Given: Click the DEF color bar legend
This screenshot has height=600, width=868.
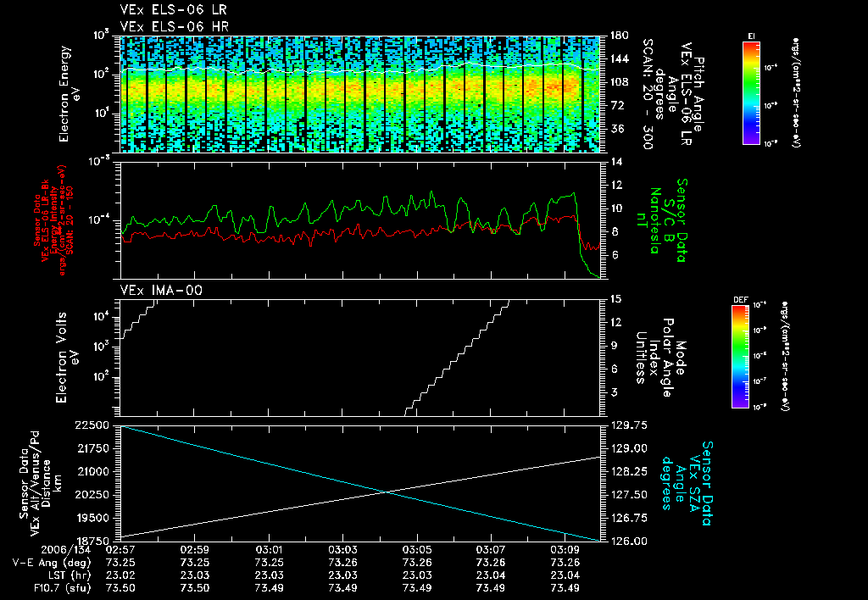Looking at the screenshot, I should point(740,357).
